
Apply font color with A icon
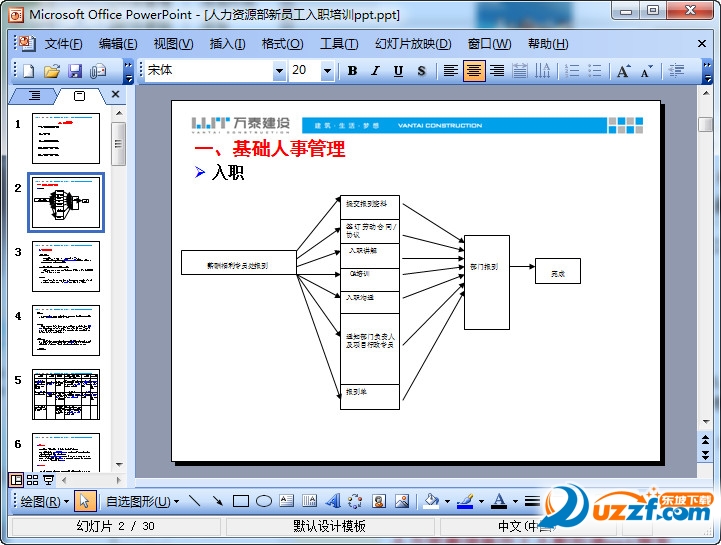[x=500, y=501]
